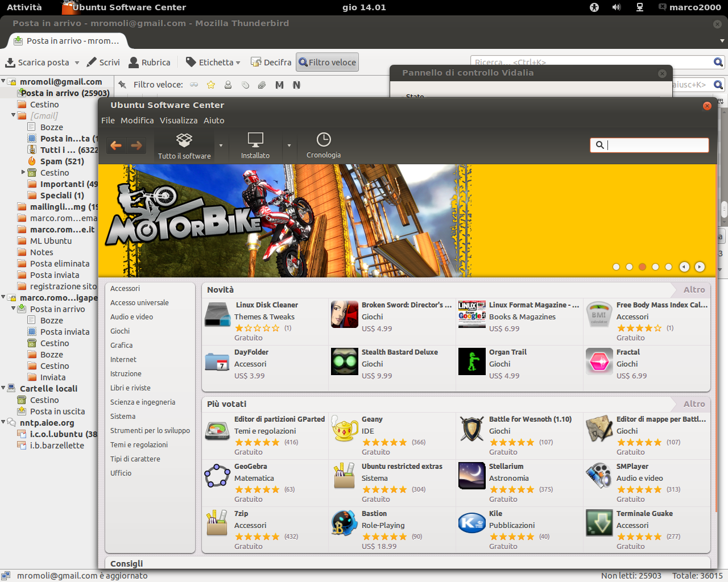Open Broken Sword Director's Cut icon
Image resolution: width=728 pixels, height=582 pixels.
pyautogui.click(x=345, y=315)
